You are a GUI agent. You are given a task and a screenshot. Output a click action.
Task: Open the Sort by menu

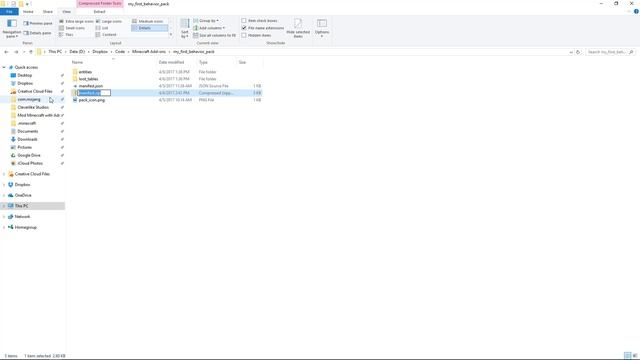click(x=185, y=28)
